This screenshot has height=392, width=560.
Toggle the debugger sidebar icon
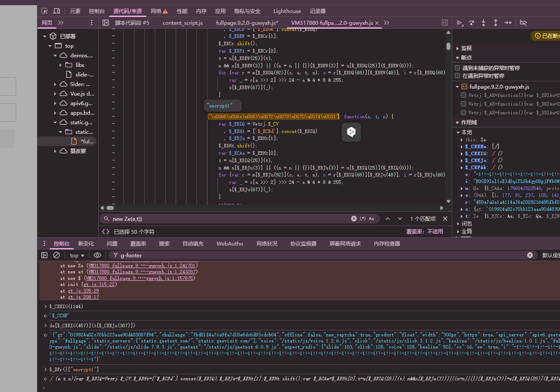tap(445, 23)
